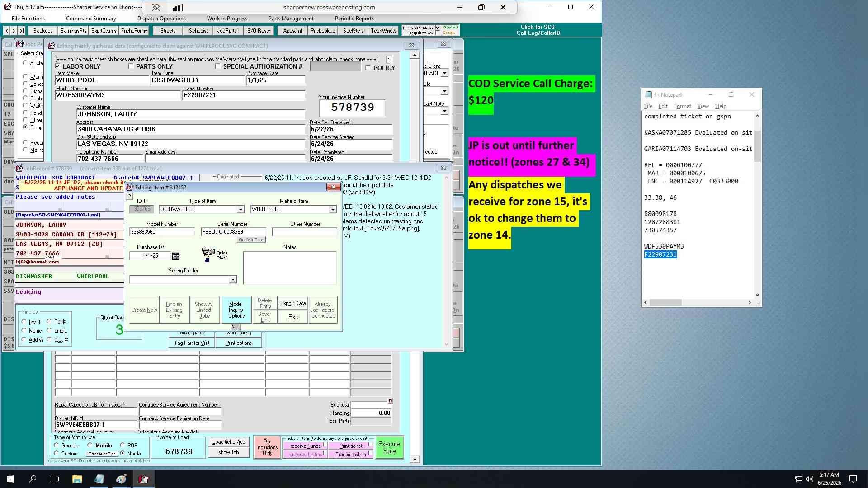Open the Purchase Dt calendar picker icon
This screenshot has height=488, width=868.
(176, 256)
